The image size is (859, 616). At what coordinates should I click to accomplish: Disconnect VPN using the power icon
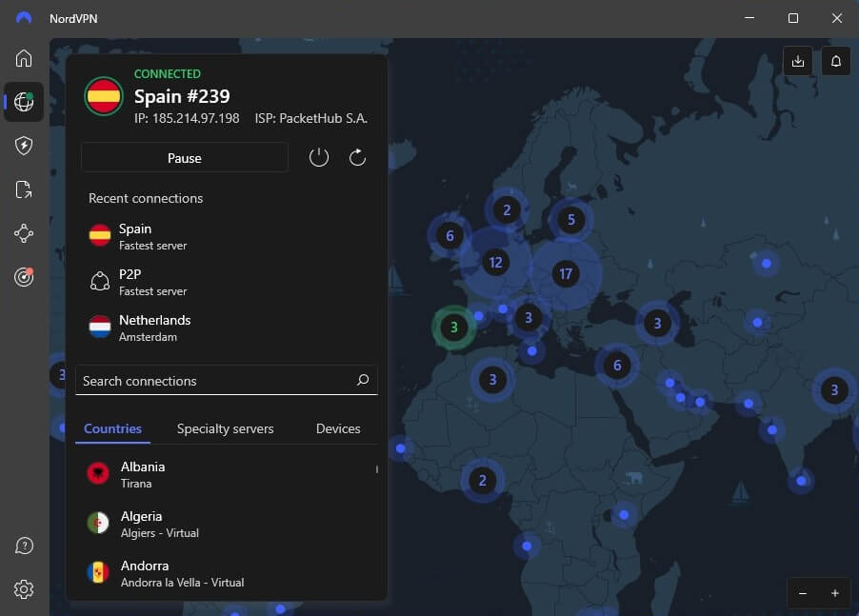[x=319, y=157]
